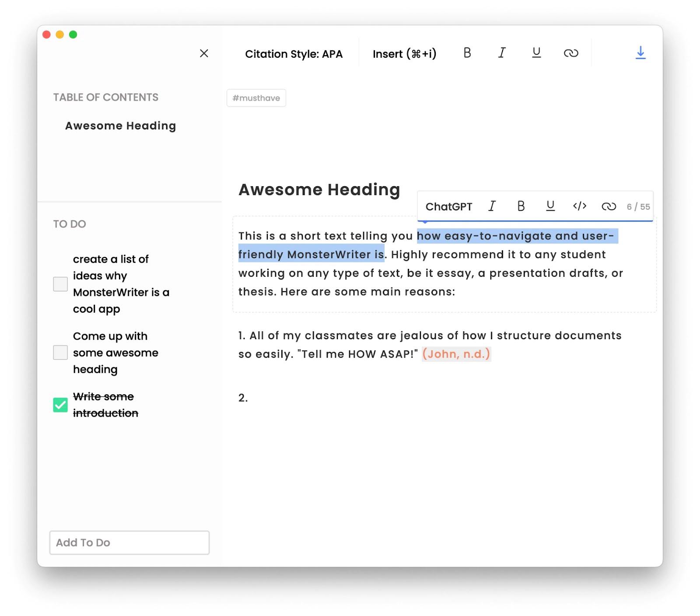The height and width of the screenshot is (616, 700).
Task: Check 'create a list of ideas' to-do
Action: [x=60, y=284]
